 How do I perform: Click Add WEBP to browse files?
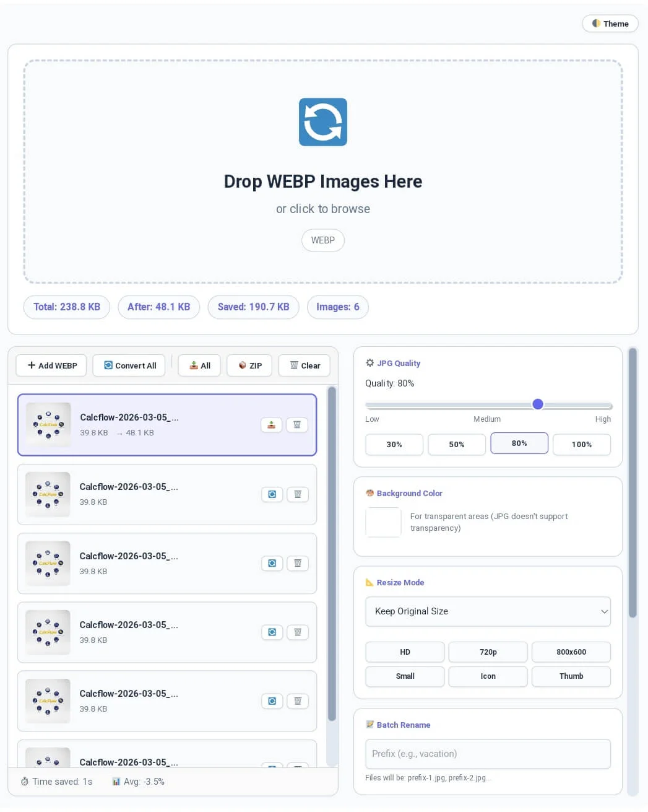coord(51,365)
